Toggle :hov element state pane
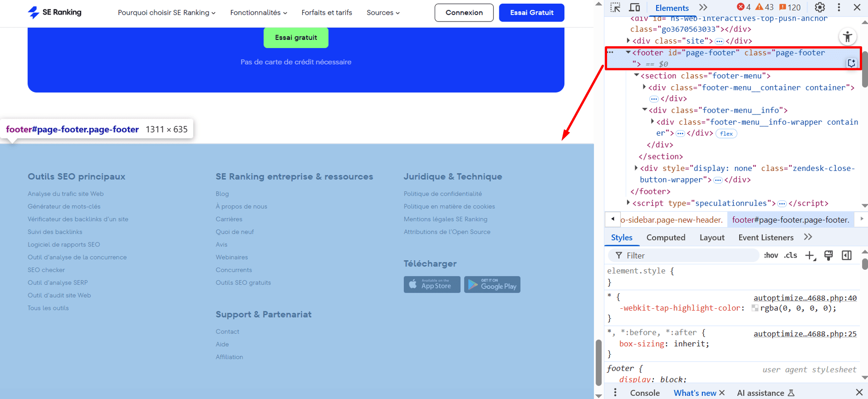This screenshot has height=399, width=868. click(x=771, y=256)
